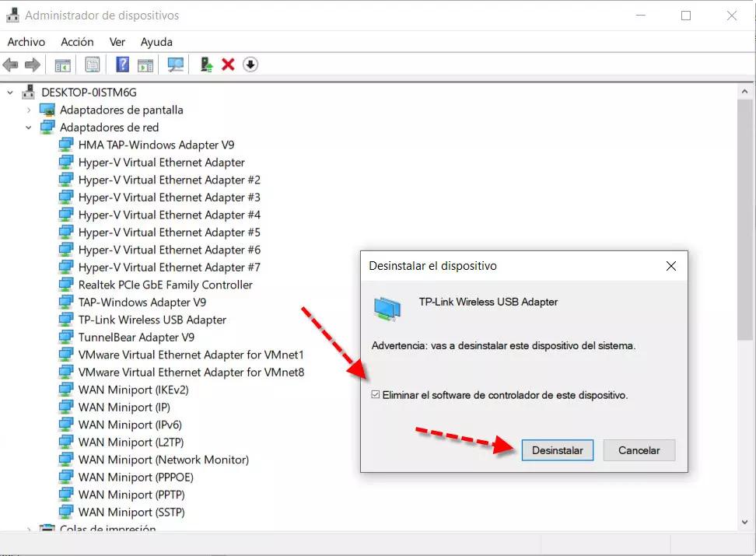
Task: Select WAN Miniport (Network Monitor) entry
Action: [163, 460]
